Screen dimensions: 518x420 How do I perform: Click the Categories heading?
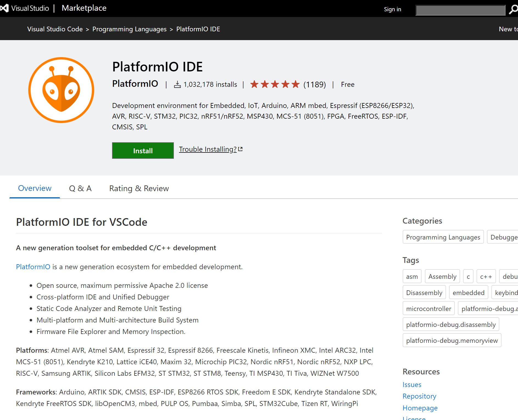(x=422, y=221)
